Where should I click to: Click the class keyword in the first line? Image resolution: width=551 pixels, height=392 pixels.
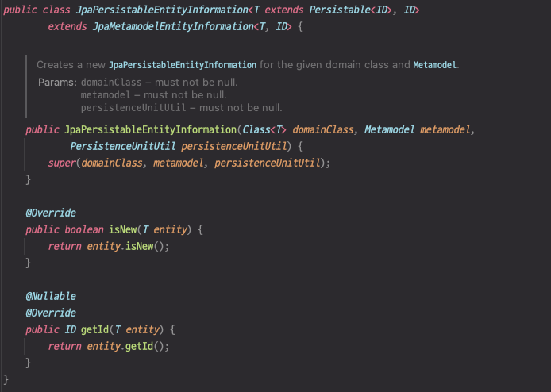pyautogui.click(x=56, y=10)
